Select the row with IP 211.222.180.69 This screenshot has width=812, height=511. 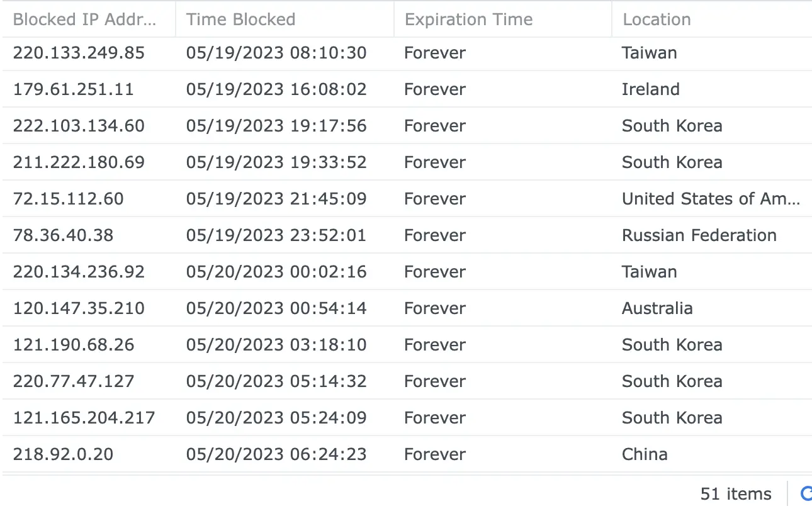pyautogui.click(x=79, y=162)
